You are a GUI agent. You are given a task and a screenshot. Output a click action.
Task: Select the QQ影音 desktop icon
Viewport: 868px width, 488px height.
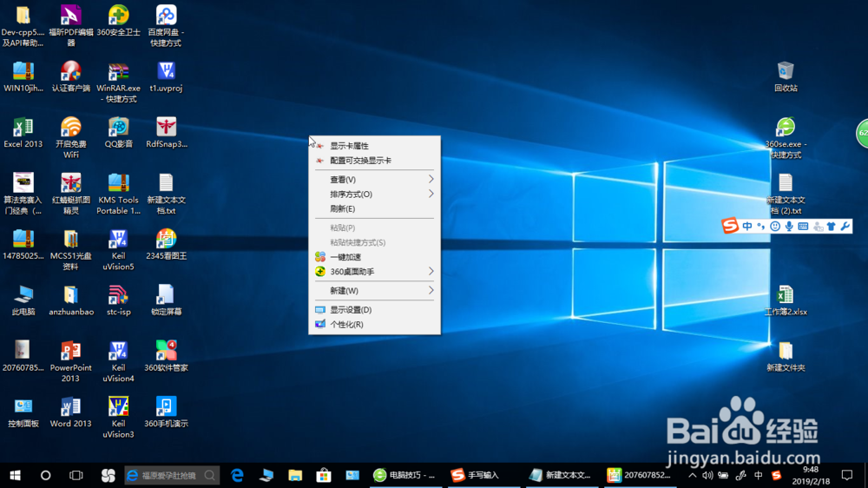click(118, 132)
